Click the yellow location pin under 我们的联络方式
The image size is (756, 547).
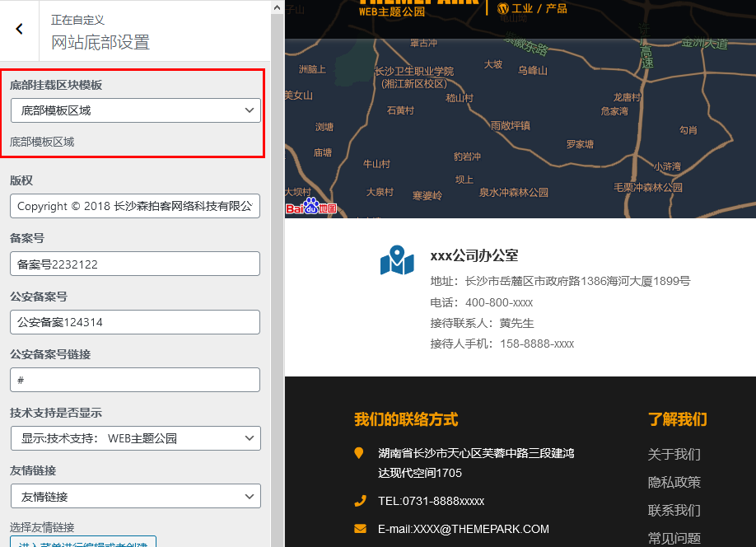coord(357,453)
